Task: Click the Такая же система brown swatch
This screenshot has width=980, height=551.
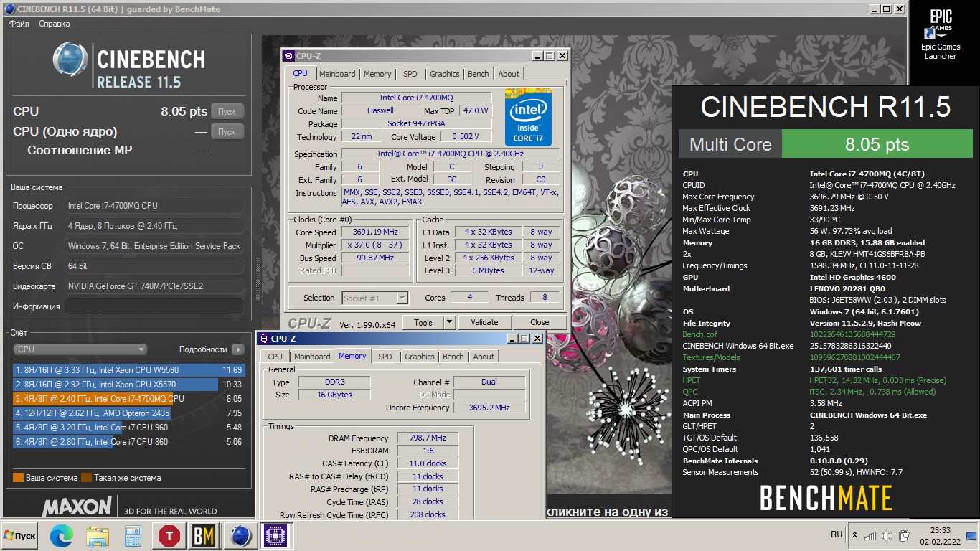Action: pos(86,478)
